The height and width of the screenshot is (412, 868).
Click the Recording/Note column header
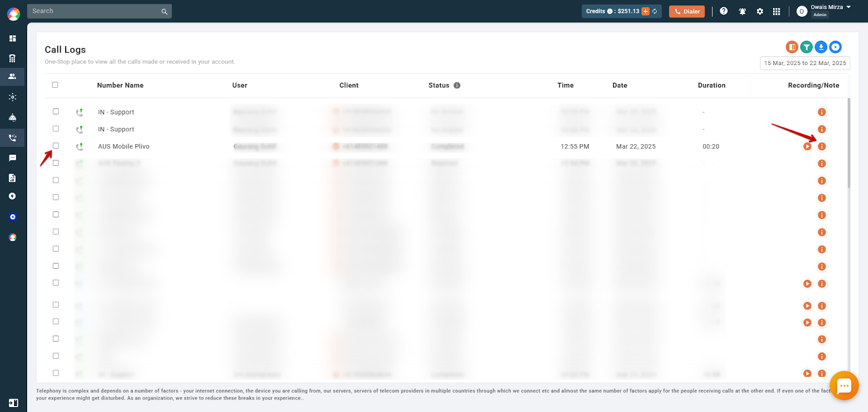pyautogui.click(x=813, y=86)
